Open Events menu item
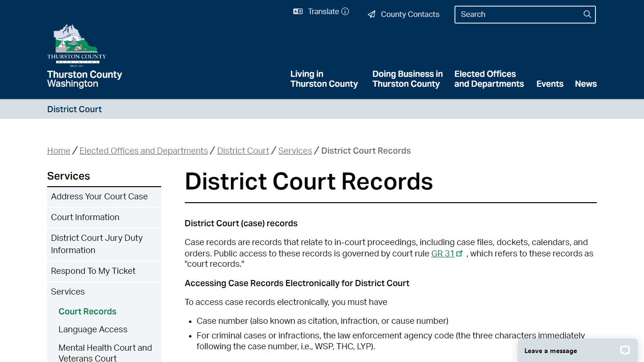Image resolution: width=644 pixels, height=362 pixels. (x=550, y=84)
